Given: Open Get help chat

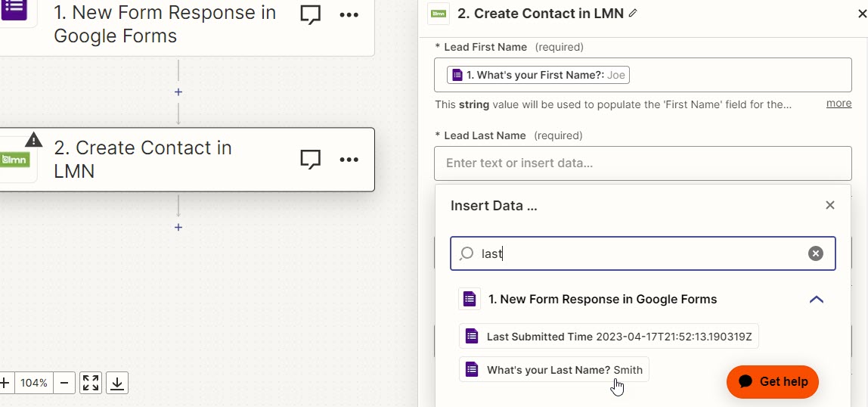Looking at the screenshot, I should pyautogui.click(x=773, y=381).
